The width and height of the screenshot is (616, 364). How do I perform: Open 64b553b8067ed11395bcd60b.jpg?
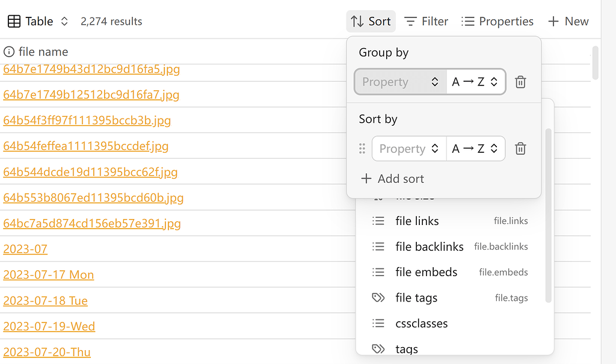93,198
